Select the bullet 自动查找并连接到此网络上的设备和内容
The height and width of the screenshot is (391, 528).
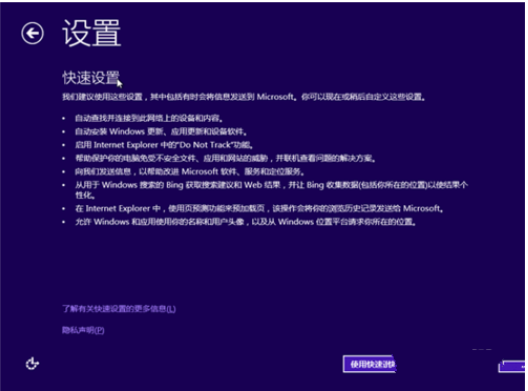(149, 118)
